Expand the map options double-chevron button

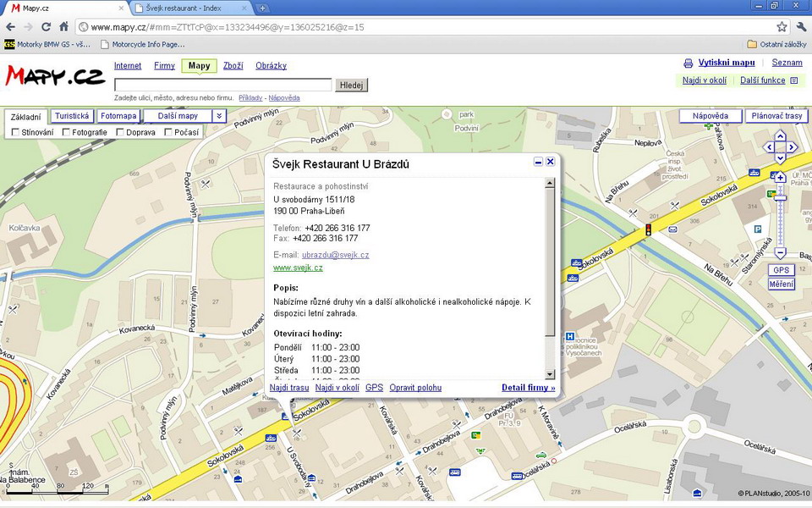[x=219, y=116]
